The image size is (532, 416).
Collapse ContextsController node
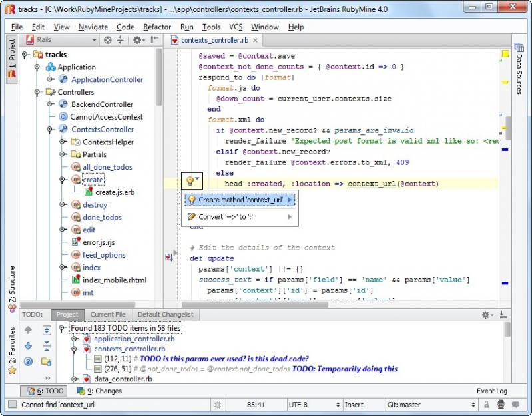pos(50,130)
